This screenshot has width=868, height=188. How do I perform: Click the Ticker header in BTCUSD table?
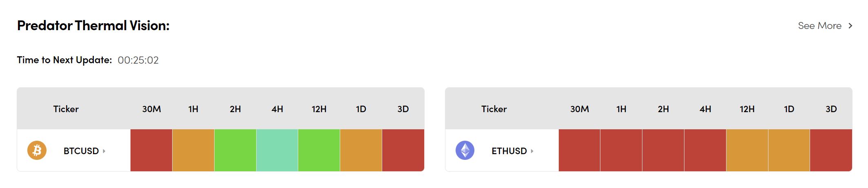(66, 109)
